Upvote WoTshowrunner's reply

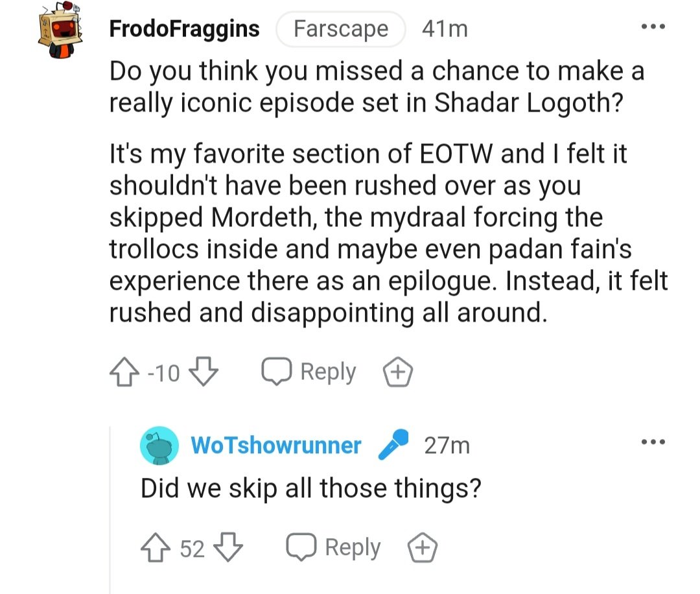click(x=154, y=549)
